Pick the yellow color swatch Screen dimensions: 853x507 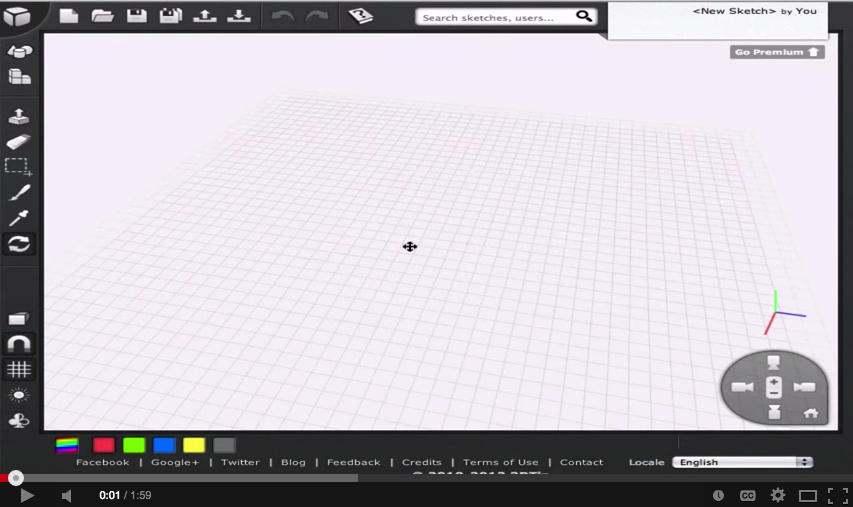194,446
